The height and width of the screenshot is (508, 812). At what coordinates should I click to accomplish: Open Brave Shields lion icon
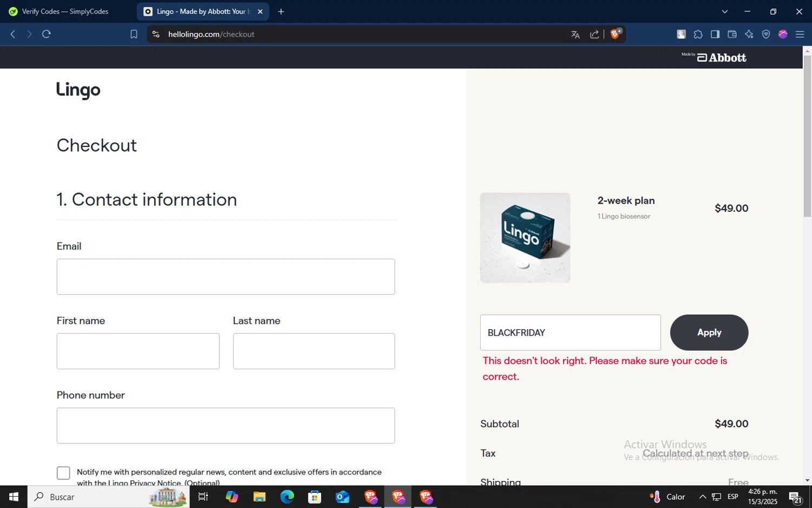tap(615, 34)
